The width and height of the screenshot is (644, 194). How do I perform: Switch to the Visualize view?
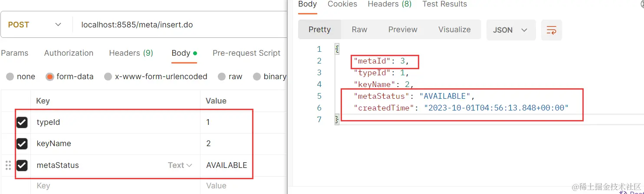click(454, 30)
